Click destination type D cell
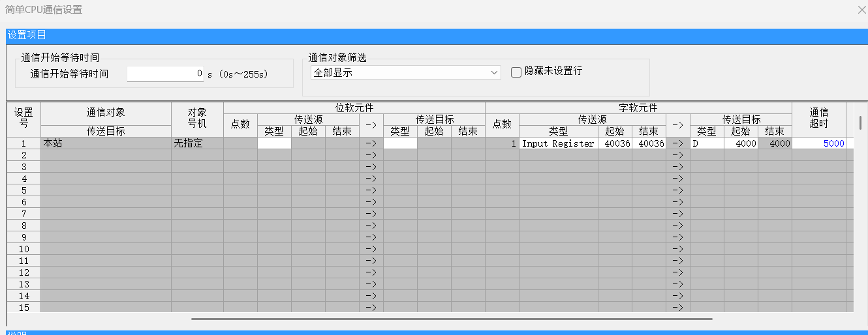The height and width of the screenshot is (335, 868). coord(707,143)
